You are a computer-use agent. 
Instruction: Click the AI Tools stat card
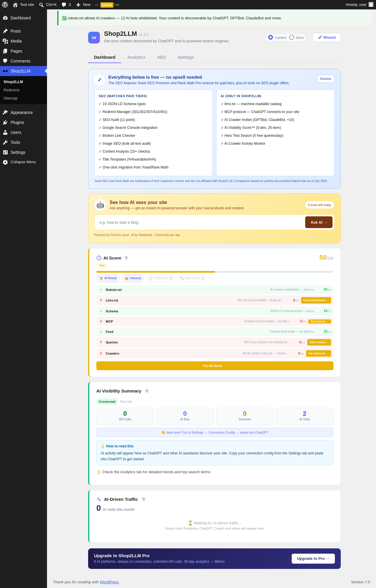tap(305, 417)
